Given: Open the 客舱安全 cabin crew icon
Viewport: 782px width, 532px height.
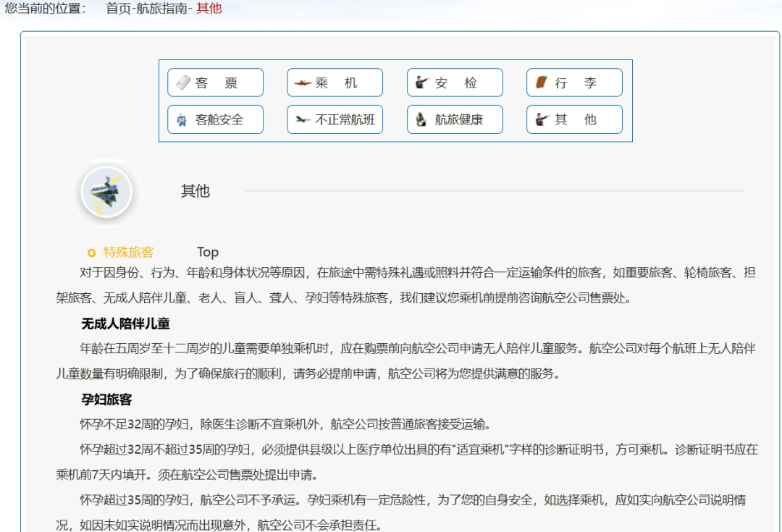Looking at the screenshot, I should tap(182, 119).
